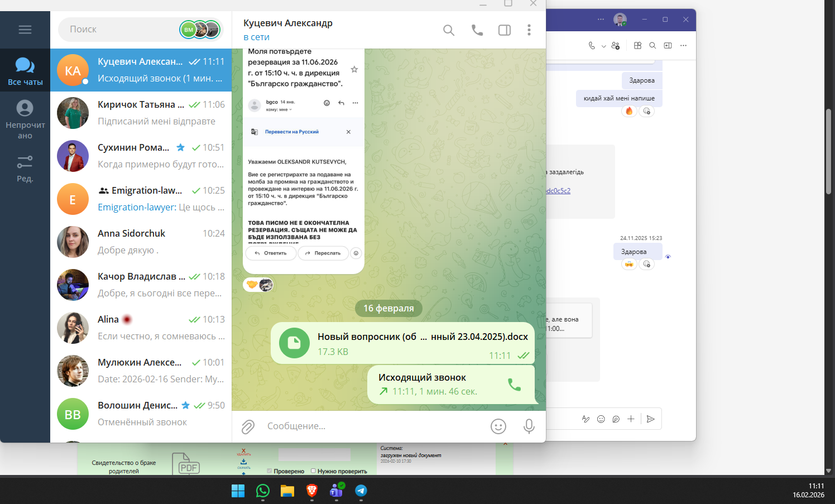Expand the Teams call options chevron
Screen dimensions: 835x504
click(x=603, y=46)
